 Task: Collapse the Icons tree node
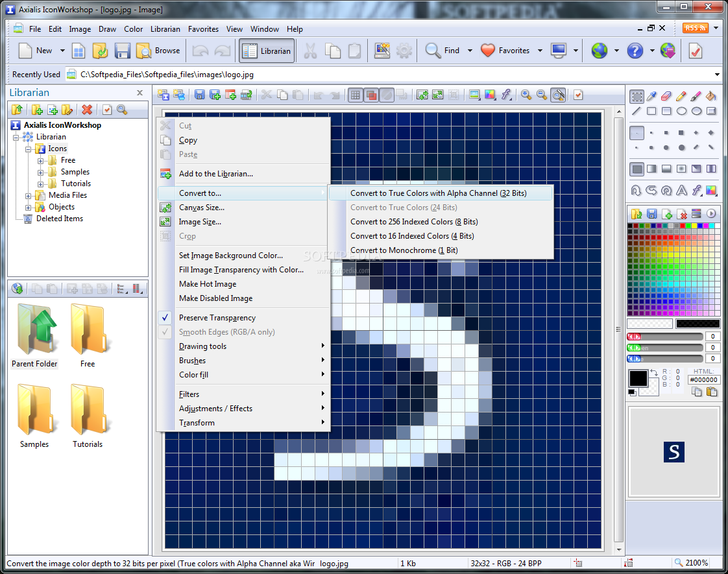click(x=29, y=149)
